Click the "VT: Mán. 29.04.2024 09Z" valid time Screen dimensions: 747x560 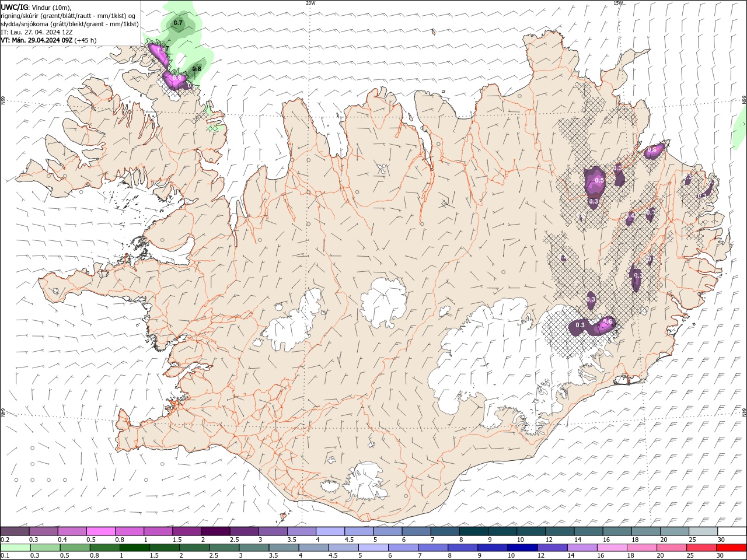click(x=36, y=40)
